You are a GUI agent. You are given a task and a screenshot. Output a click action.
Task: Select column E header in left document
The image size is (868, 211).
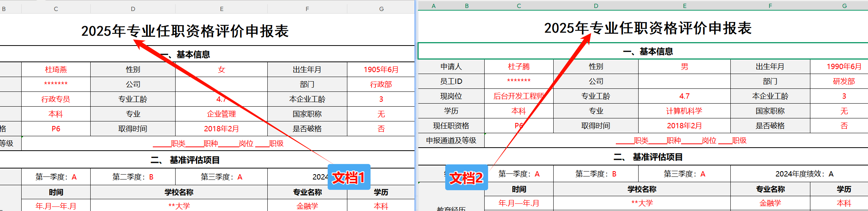(x=221, y=9)
